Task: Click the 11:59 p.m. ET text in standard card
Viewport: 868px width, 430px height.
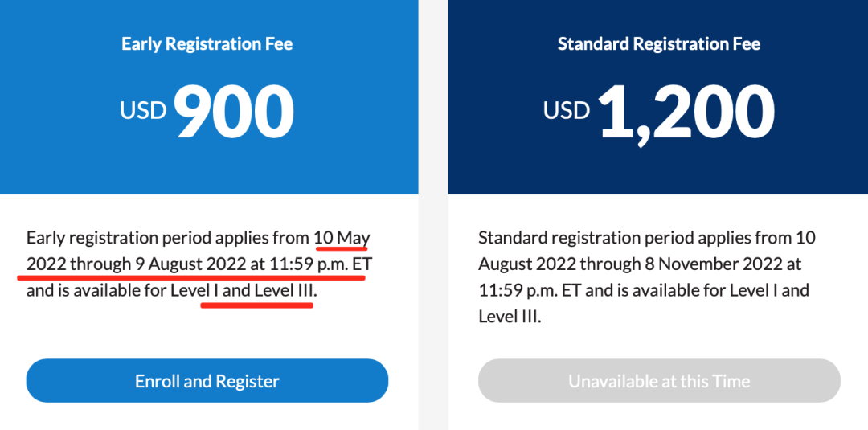Action: (x=530, y=290)
